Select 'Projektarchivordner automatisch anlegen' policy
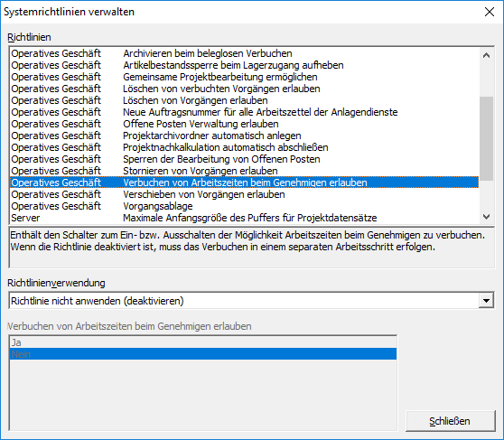This screenshot has width=504, height=440. 244,136
